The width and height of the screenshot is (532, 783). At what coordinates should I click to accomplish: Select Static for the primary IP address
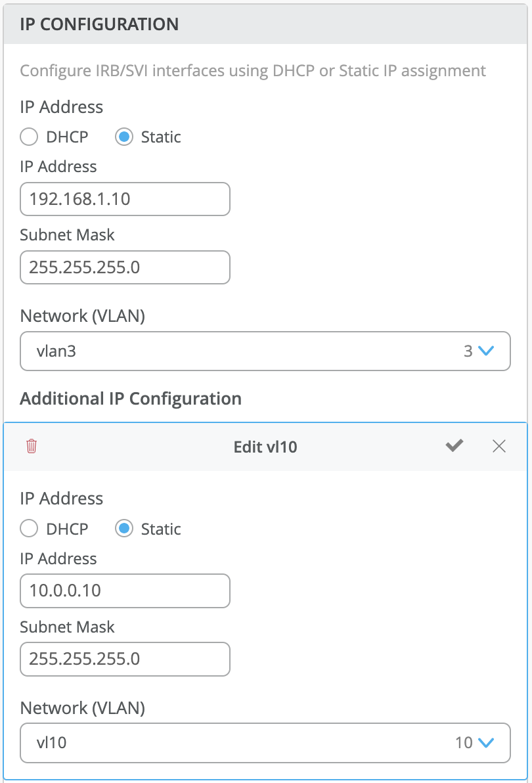[123, 137]
